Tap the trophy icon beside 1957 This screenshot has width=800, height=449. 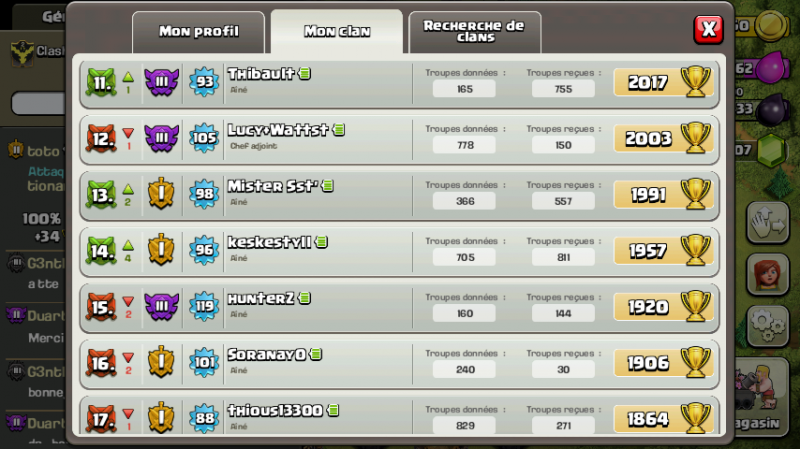coord(696,250)
